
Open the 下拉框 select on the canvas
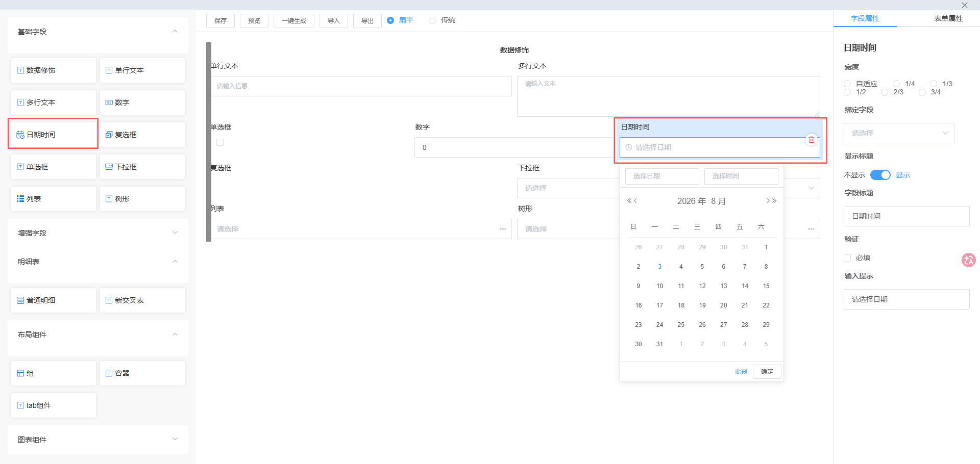pos(669,188)
